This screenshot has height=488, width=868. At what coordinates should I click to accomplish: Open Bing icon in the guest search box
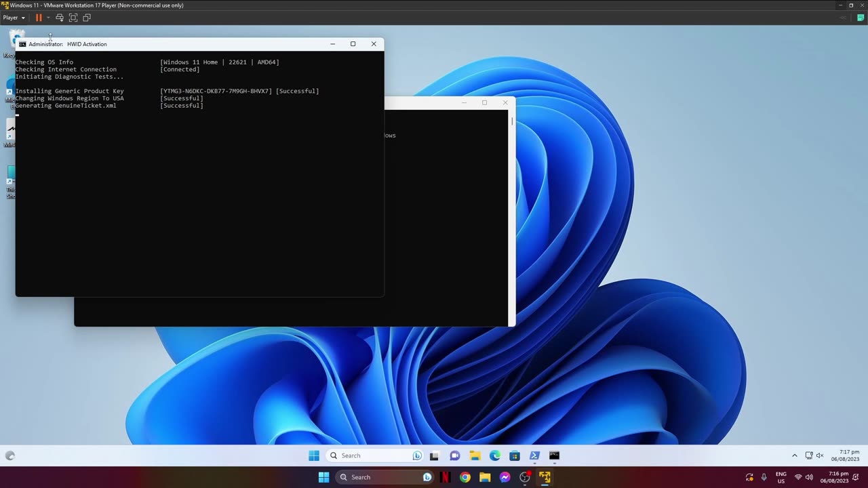click(x=417, y=455)
